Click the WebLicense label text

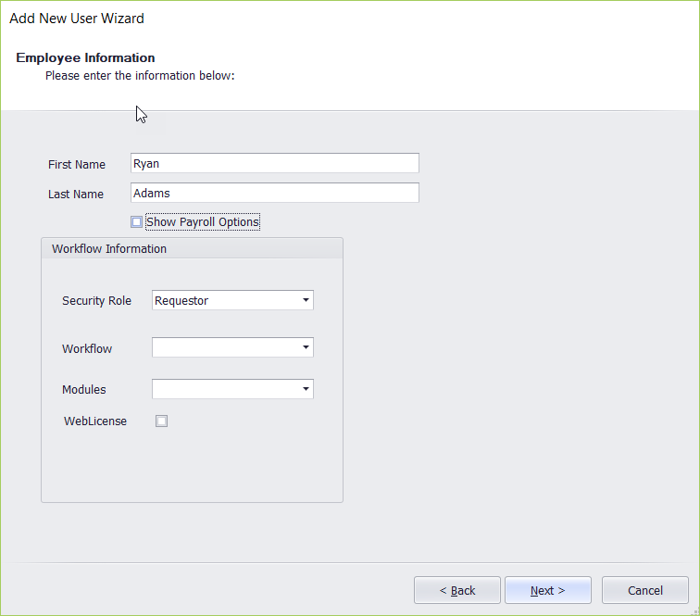95,421
